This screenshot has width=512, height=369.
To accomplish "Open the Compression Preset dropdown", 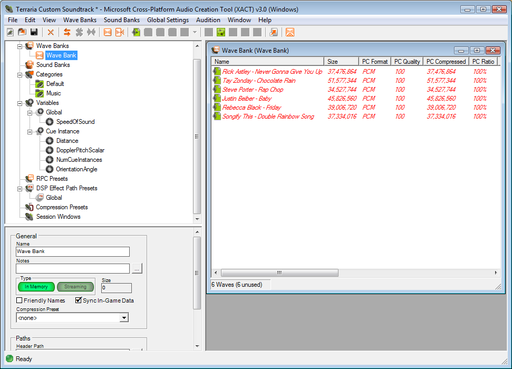I will pyautogui.click(x=124, y=318).
